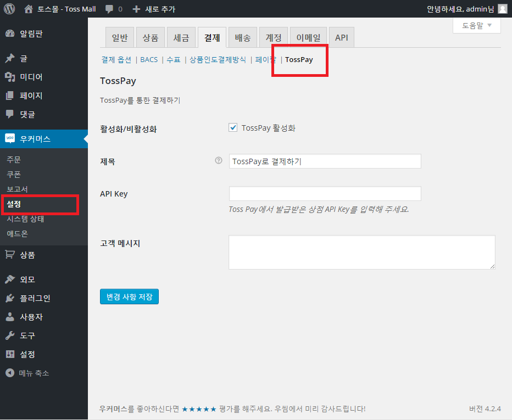Open 보고서 under 우커머스 menu
Screen dimensions: 512x420
[x=18, y=189]
